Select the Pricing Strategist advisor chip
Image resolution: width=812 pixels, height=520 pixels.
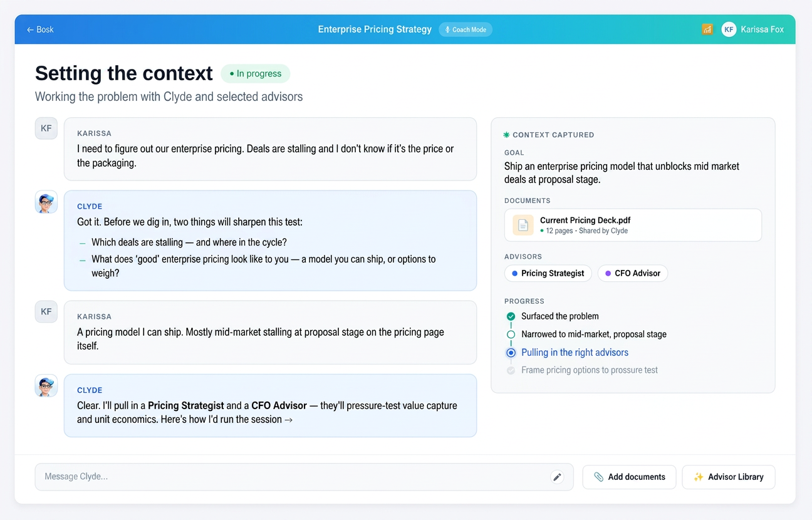548,273
